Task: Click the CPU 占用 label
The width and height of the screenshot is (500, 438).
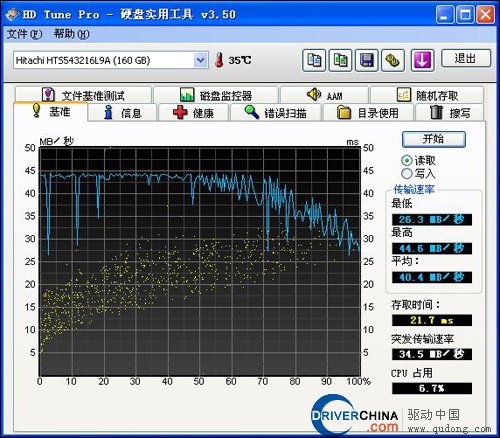Action: point(412,373)
